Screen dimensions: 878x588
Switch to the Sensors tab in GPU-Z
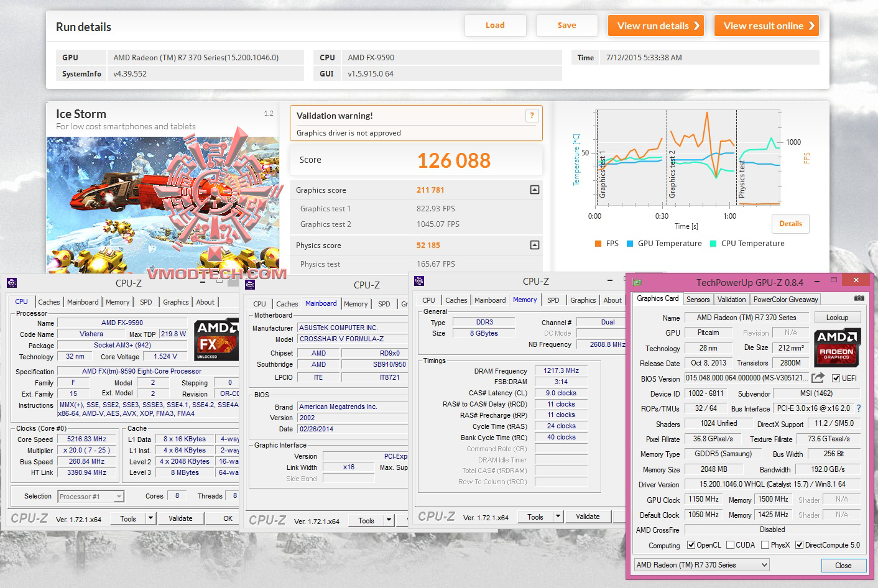698,299
